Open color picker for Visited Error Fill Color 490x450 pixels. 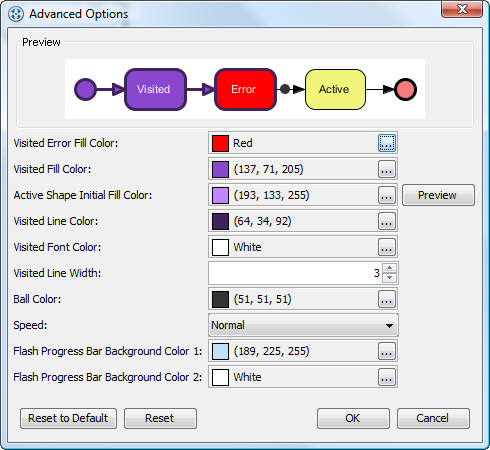tap(387, 143)
